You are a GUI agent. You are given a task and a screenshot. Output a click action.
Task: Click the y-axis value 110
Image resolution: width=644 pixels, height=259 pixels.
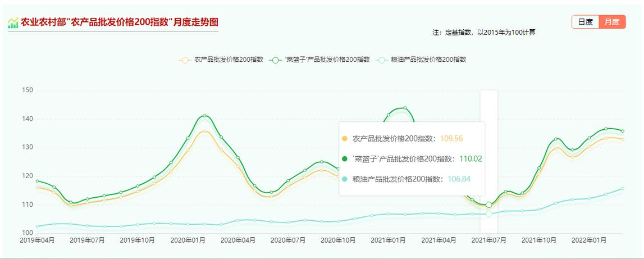28,205
